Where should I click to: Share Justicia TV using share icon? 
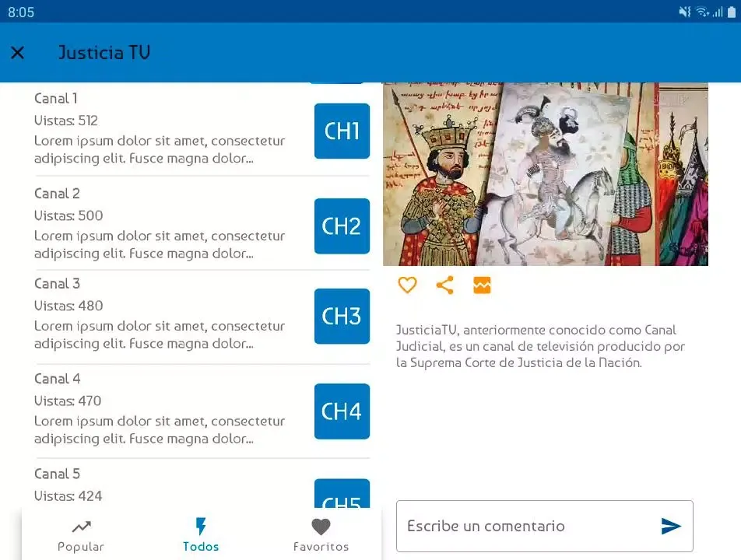(444, 285)
